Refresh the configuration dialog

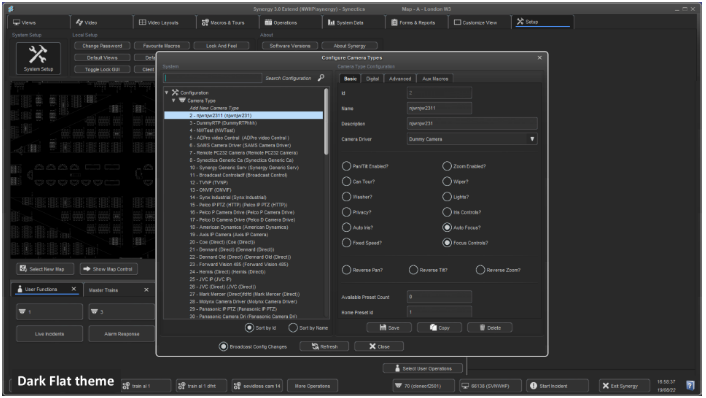pos(325,346)
